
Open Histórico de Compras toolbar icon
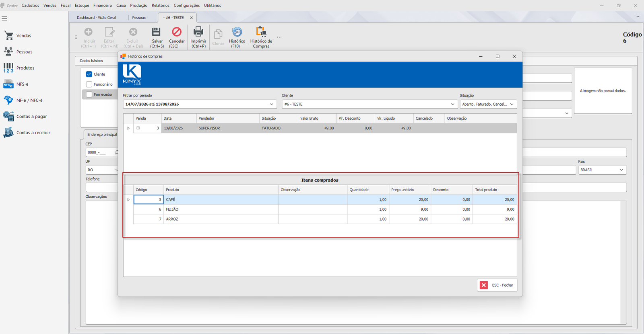(261, 32)
